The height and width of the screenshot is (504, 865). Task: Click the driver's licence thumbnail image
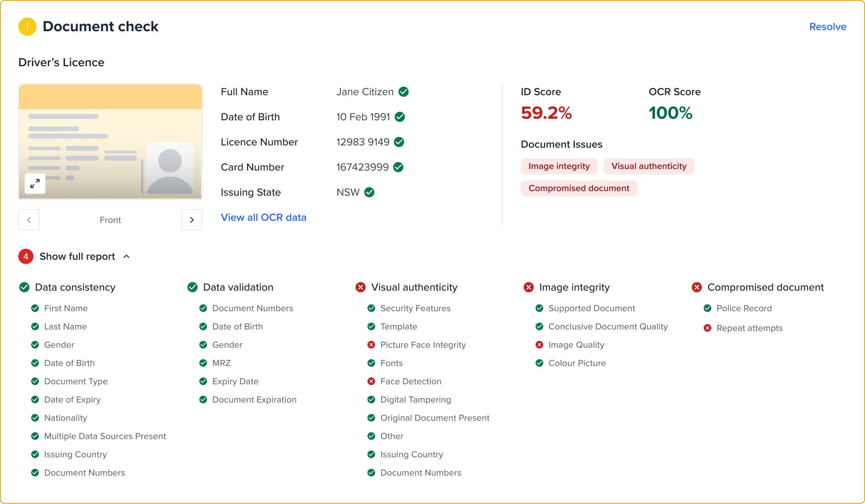point(110,142)
